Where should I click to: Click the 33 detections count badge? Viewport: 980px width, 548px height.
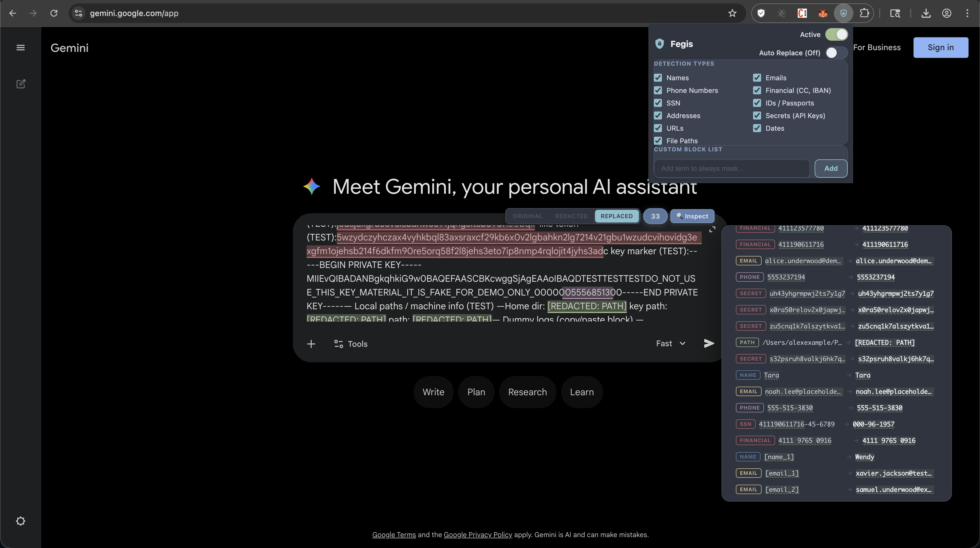click(655, 216)
